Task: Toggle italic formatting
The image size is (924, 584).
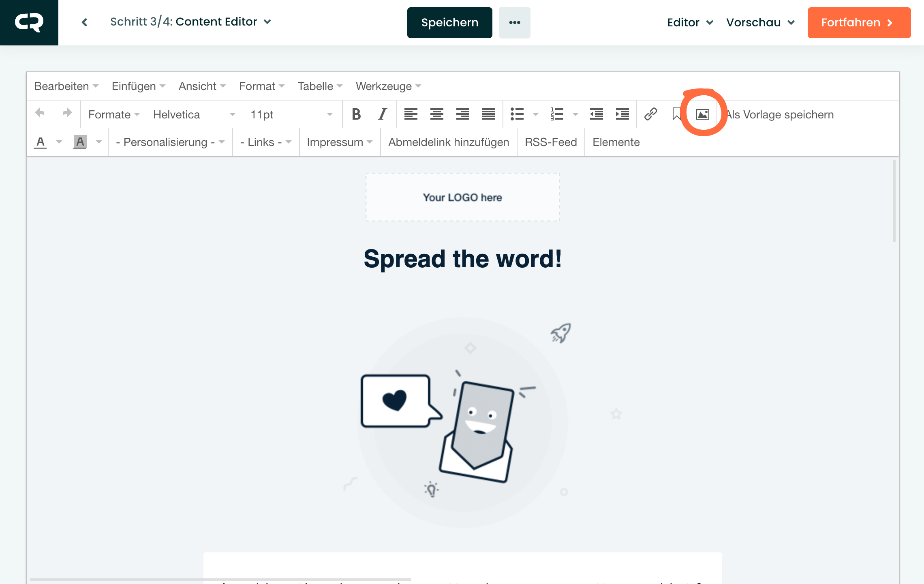Action: point(382,114)
